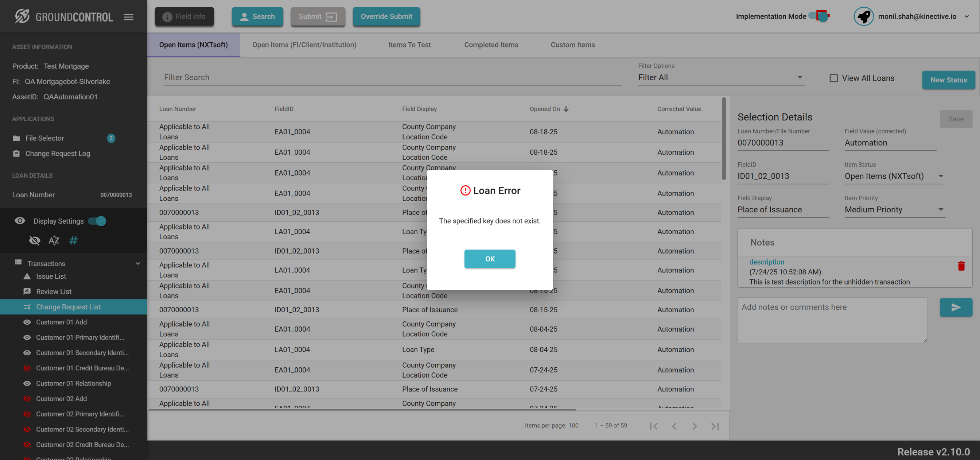The height and width of the screenshot is (460, 980).
Task: Open the Items To Test tab
Action: [x=409, y=45]
